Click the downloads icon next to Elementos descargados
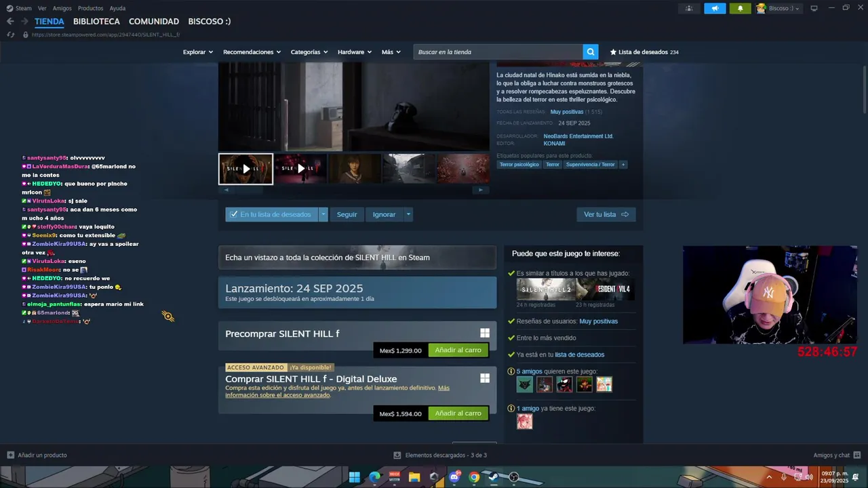The image size is (868, 488). point(397,455)
